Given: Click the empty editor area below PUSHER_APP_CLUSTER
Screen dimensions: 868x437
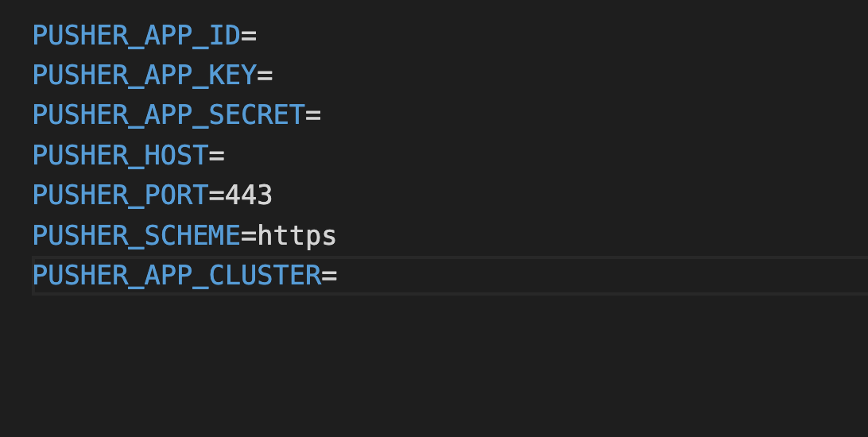Looking at the screenshot, I should 397,365.
